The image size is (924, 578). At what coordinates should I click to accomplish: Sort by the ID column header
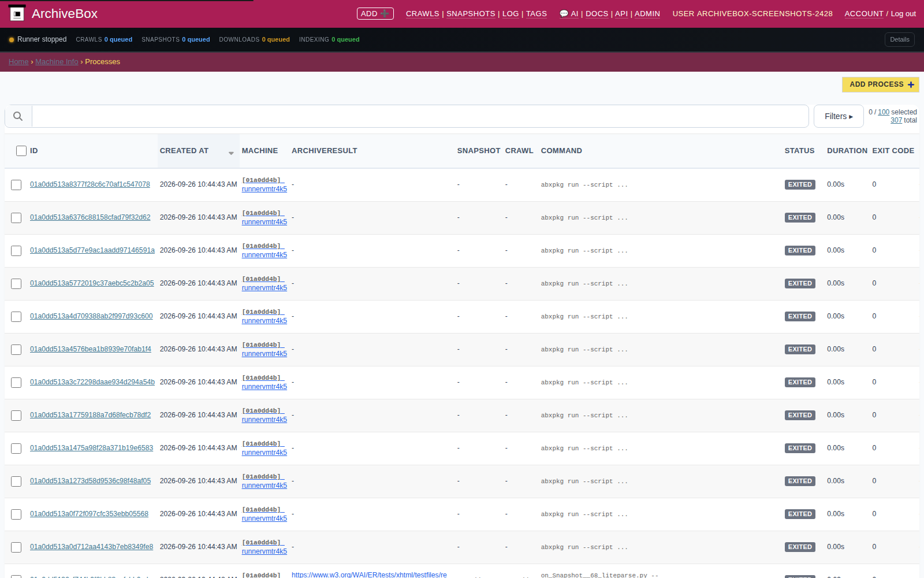click(34, 151)
